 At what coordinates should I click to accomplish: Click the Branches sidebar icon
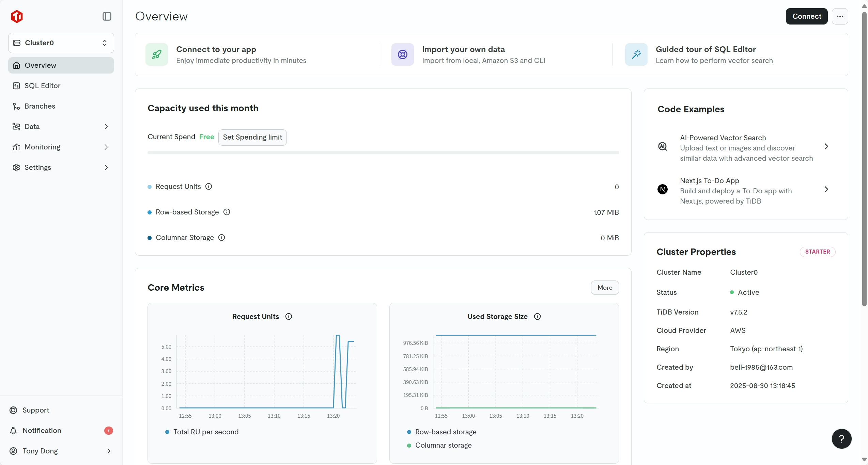(16, 106)
